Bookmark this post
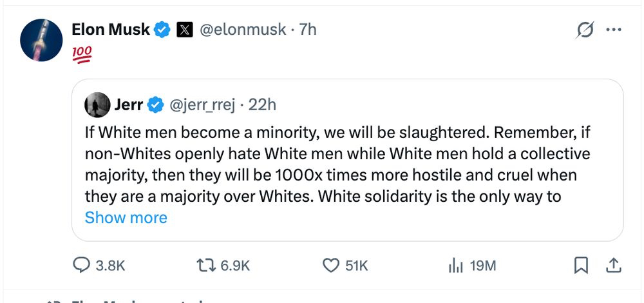 click(582, 265)
